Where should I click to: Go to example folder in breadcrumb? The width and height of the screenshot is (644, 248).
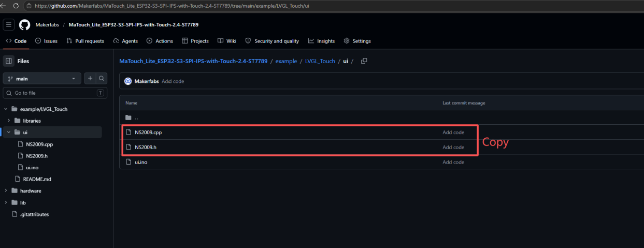pyautogui.click(x=286, y=61)
